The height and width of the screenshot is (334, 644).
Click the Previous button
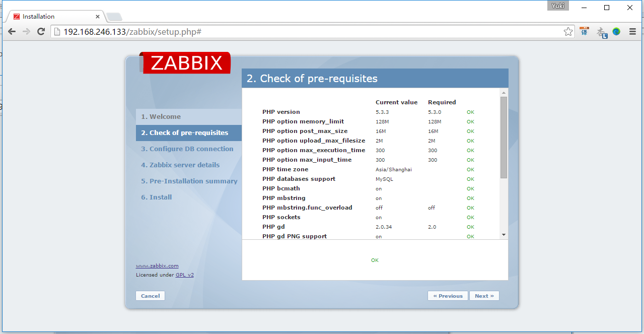[448, 296]
